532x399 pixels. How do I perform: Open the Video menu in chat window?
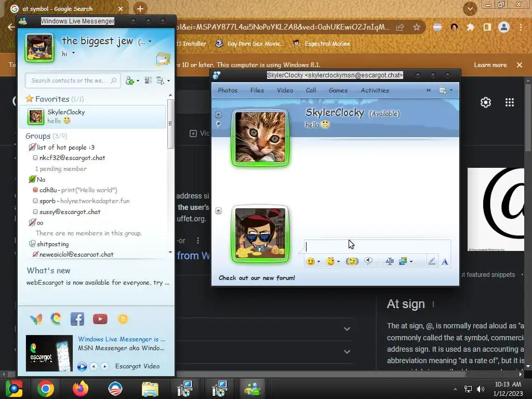coord(285,90)
